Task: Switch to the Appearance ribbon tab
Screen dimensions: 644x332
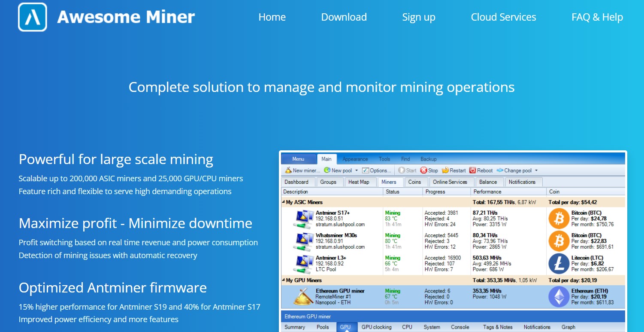Action: click(355, 159)
